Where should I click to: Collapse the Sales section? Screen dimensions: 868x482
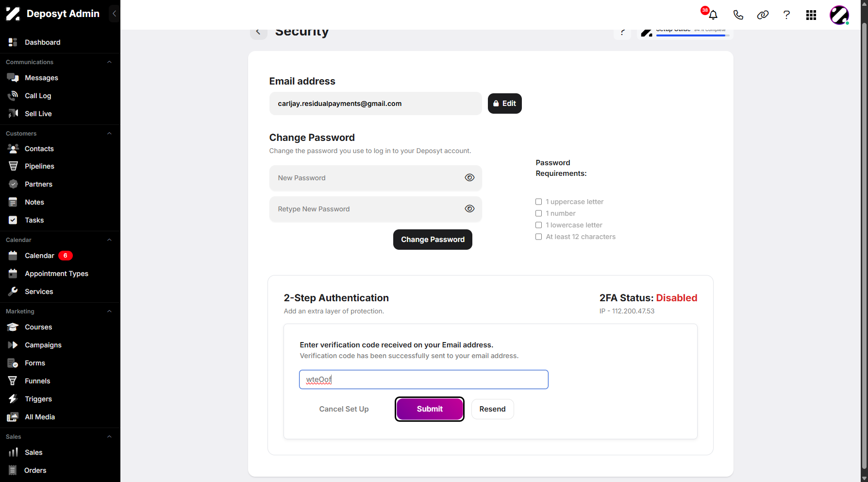(x=109, y=437)
